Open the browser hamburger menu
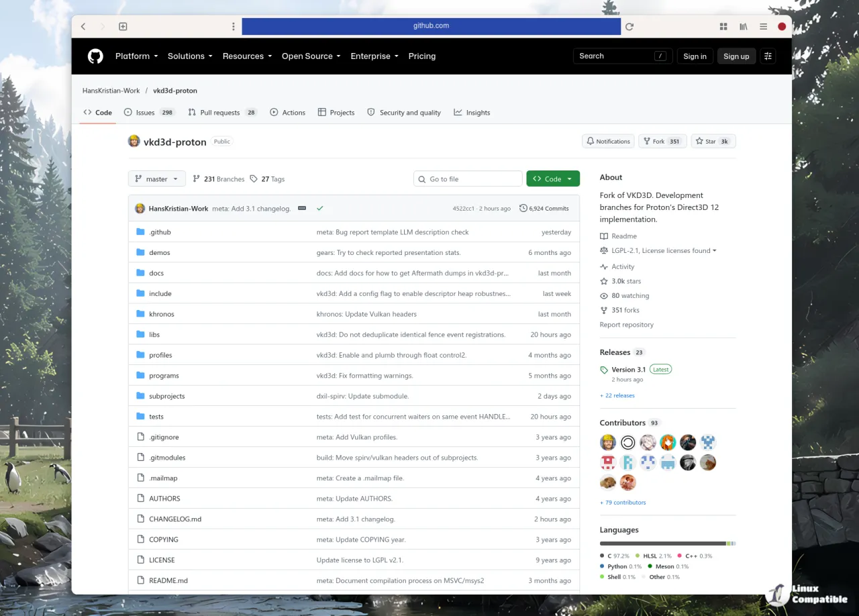 point(763,26)
